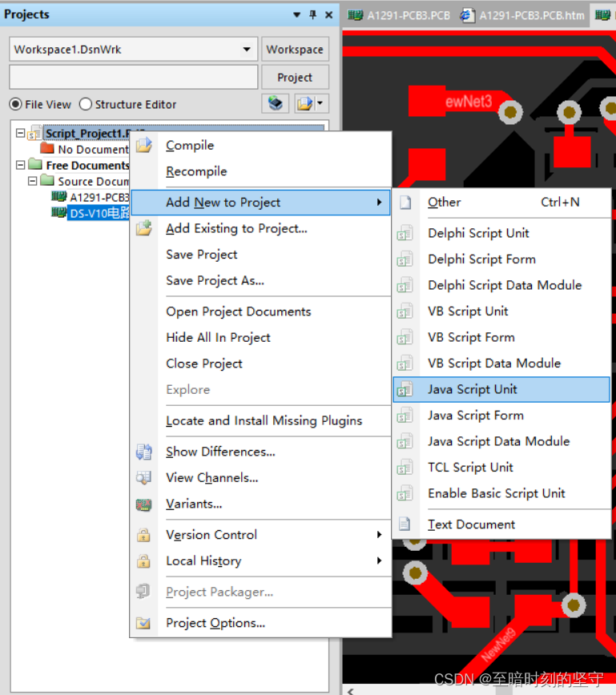Click the Show Differences icon
The height and width of the screenshot is (695, 616).
[143, 452]
